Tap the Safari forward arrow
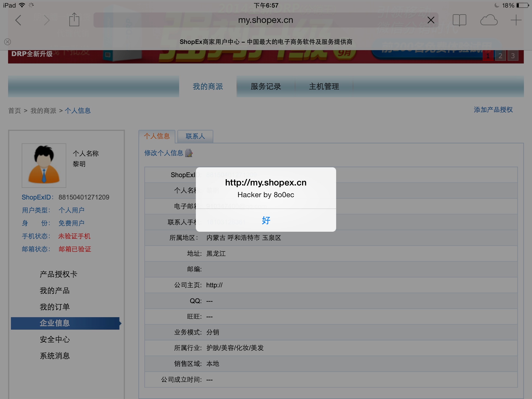 click(x=46, y=20)
